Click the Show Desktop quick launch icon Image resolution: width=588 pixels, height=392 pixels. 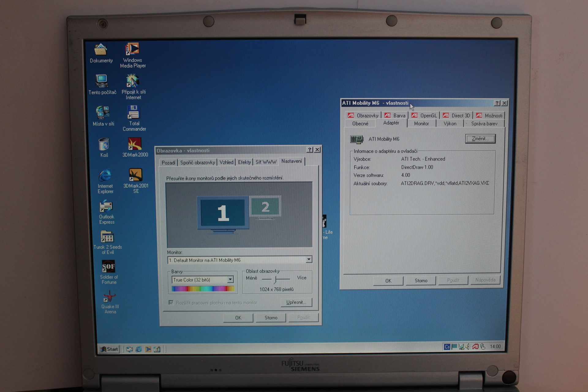(x=130, y=349)
